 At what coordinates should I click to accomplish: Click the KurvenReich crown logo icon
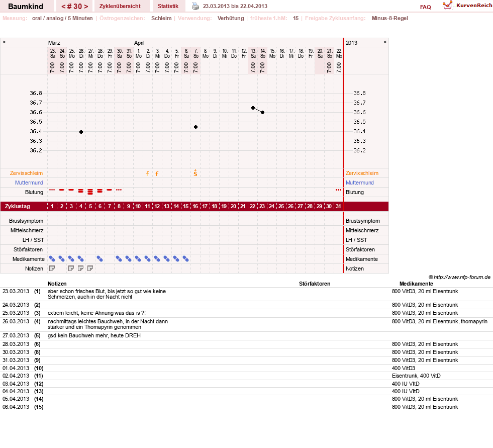coord(447,5)
